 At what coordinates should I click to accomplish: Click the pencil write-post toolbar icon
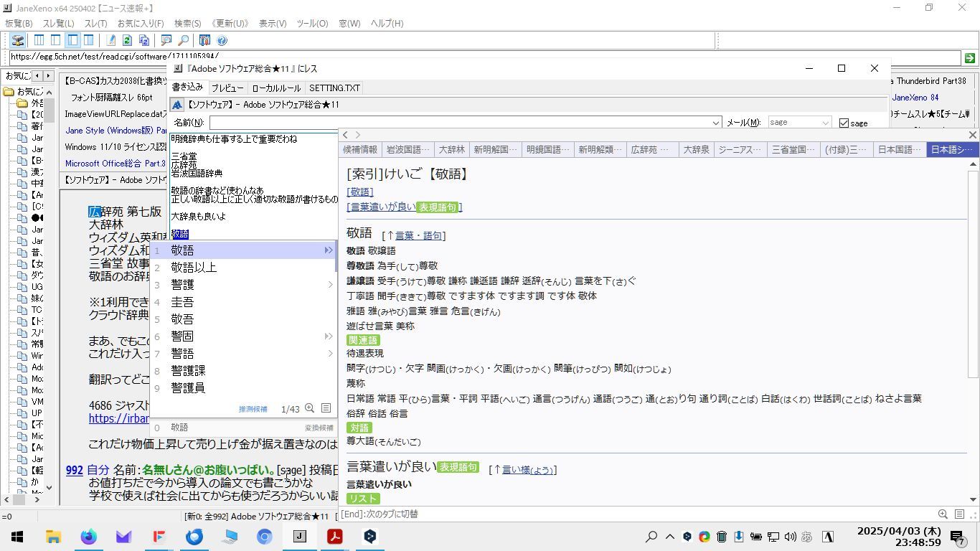click(x=110, y=41)
